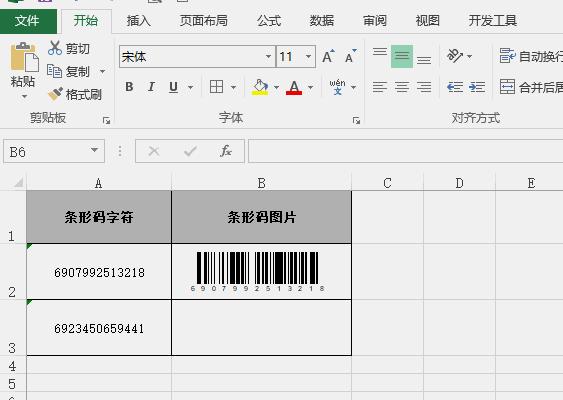Viewport: 563px width, 400px height.
Task: Open phonetic guide dropdown arrow
Action: point(353,87)
